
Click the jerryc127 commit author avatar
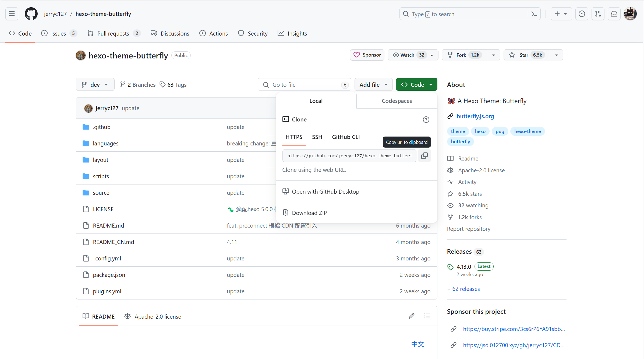click(x=88, y=108)
